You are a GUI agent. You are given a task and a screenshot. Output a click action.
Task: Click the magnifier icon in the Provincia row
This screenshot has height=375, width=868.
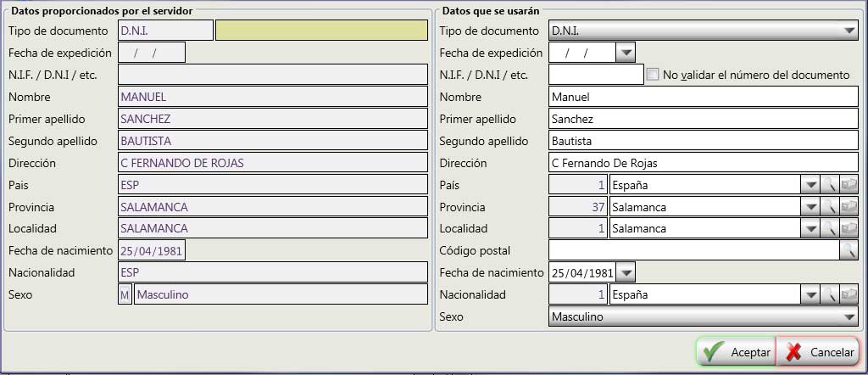[831, 207]
